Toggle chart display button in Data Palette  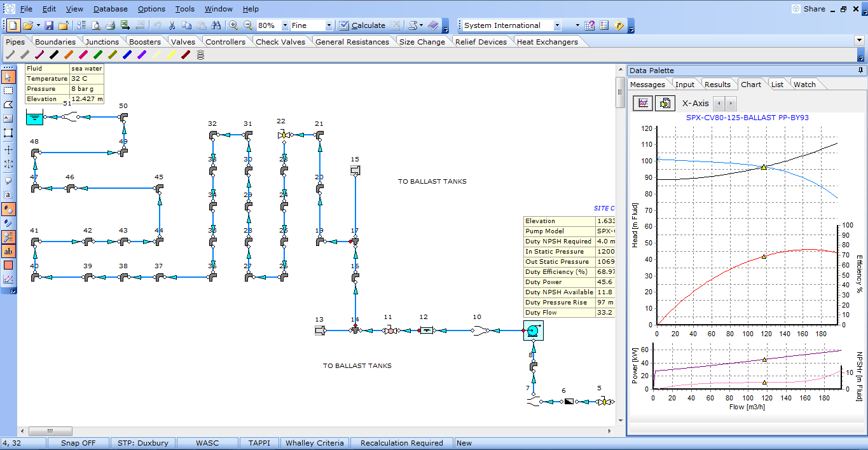pyautogui.click(x=643, y=103)
